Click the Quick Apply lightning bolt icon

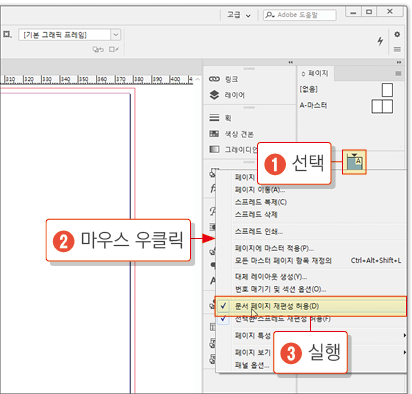point(380,41)
